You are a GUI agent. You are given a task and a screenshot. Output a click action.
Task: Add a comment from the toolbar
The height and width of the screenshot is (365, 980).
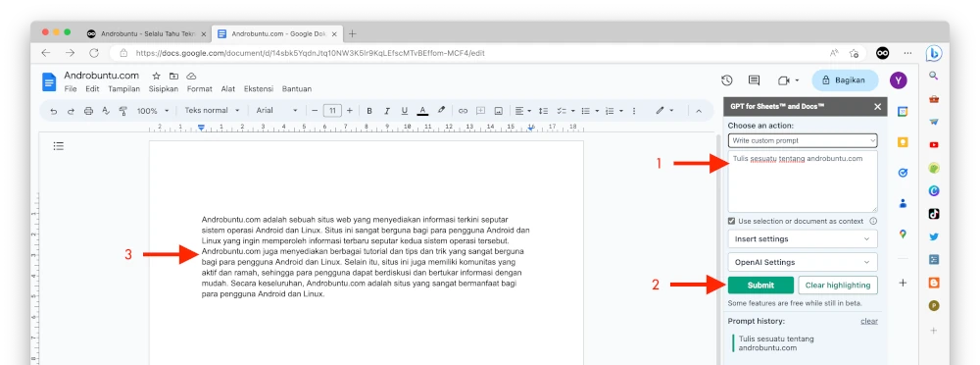point(480,111)
